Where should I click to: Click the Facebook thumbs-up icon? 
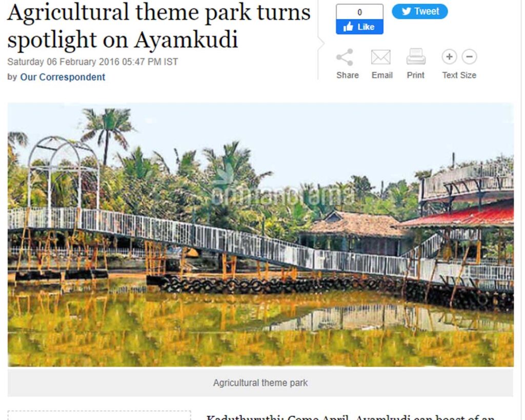348,27
